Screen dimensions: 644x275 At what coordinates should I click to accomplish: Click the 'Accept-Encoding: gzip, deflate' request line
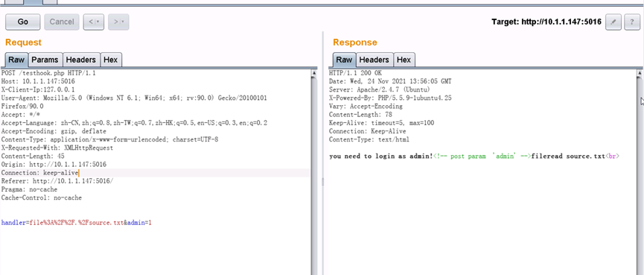tap(54, 131)
